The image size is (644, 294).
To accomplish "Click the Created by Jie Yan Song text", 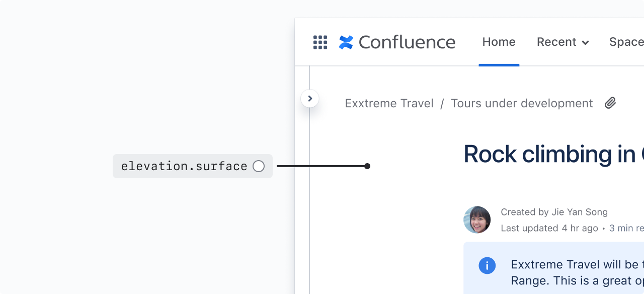I will [x=554, y=212].
